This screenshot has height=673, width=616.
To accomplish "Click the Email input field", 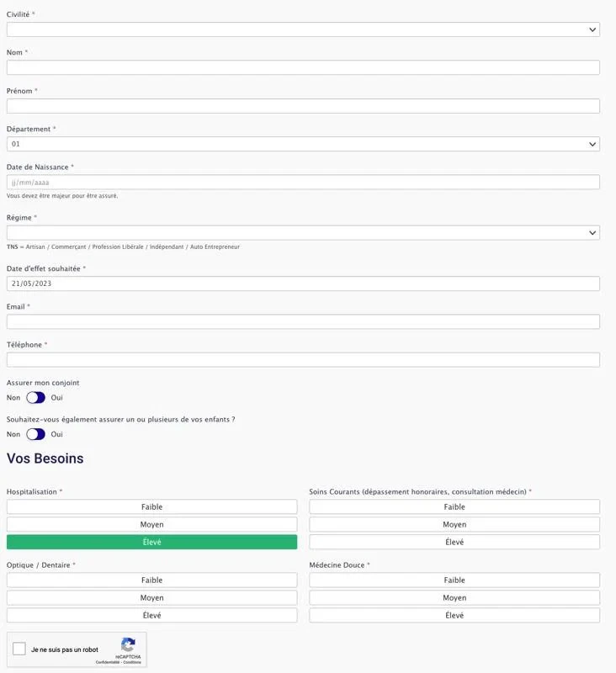I will tap(303, 322).
